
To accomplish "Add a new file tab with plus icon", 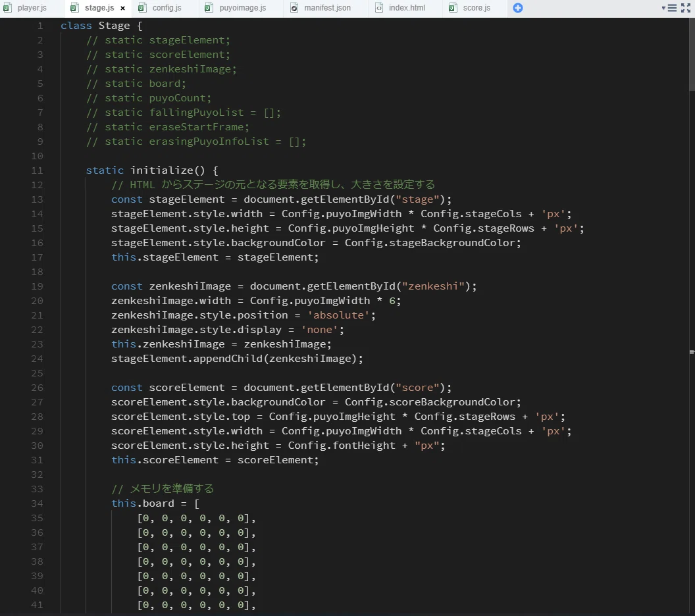I will coord(518,7).
